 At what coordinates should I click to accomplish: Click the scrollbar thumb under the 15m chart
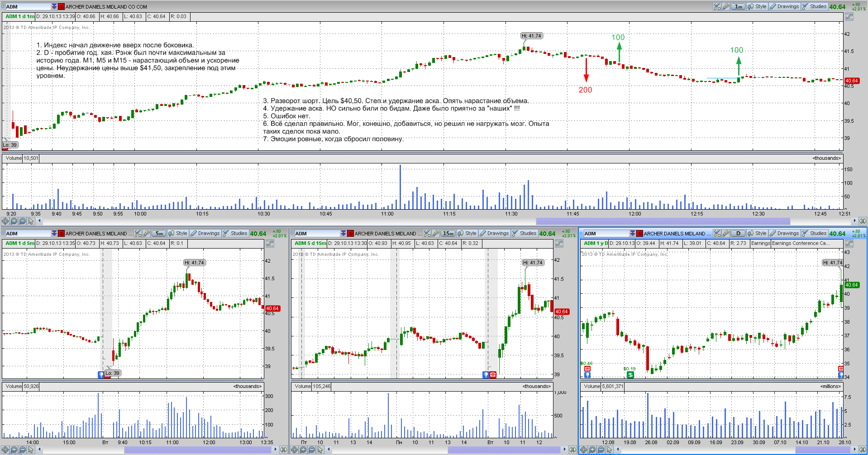click(x=504, y=450)
